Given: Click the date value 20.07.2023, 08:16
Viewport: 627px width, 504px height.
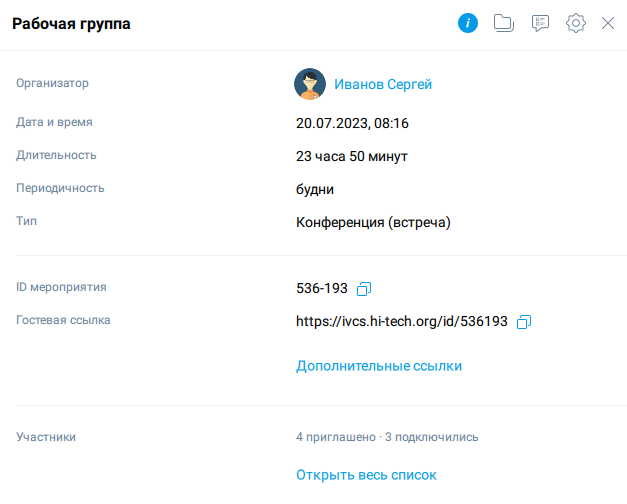Looking at the screenshot, I should point(352,124).
